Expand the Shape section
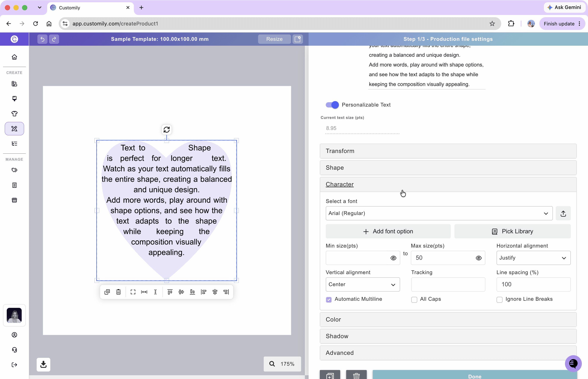The height and width of the screenshot is (379, 588). coord(448,168)
